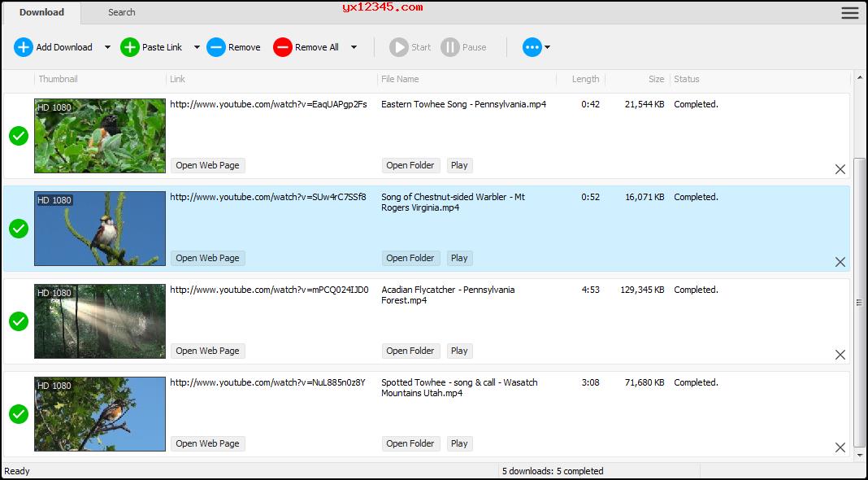The height and width of the screenshot is (480, 868).
Task: Play Chestnut-sided Warbler video
Action: [x=459, y=258]
